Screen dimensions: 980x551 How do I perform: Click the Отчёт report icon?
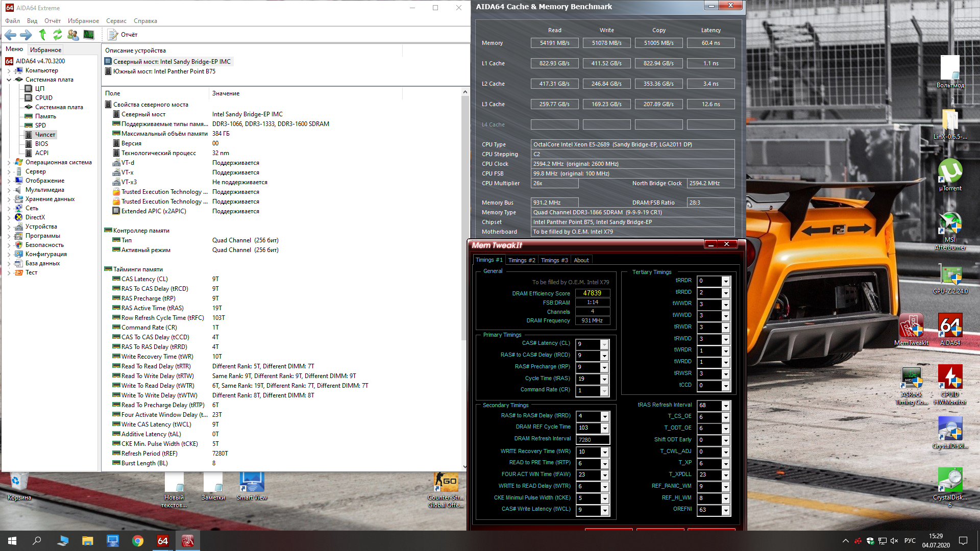point(113,35)
